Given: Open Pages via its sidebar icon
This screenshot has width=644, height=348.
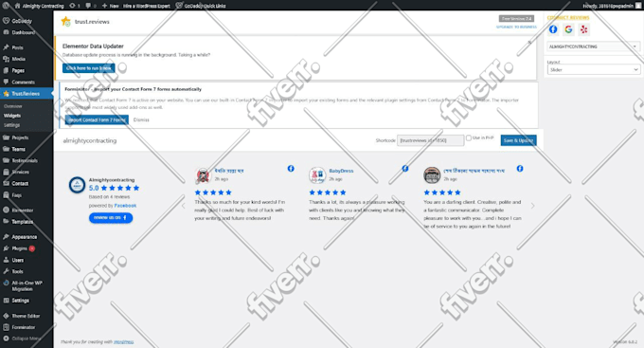Looking at the screenshot, I should pos(6,70).
